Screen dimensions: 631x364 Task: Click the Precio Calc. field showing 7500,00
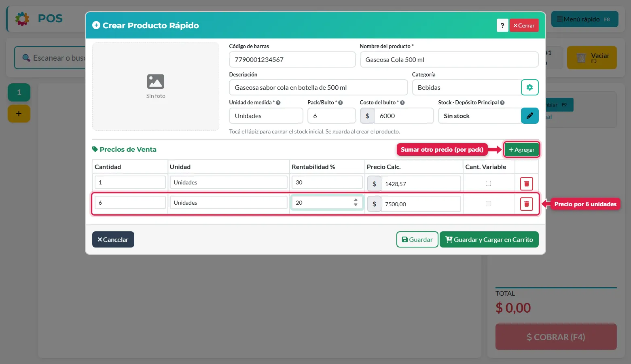[x=421, y=204]
